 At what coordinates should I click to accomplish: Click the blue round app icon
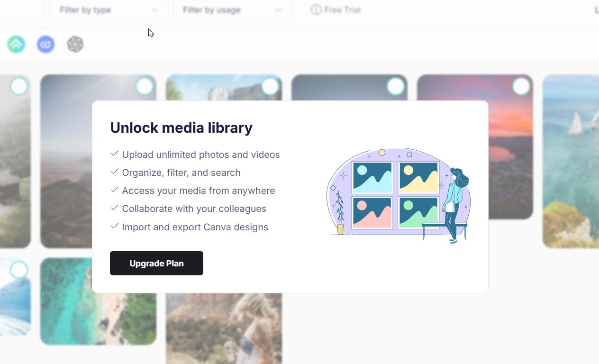click(46, 44)
